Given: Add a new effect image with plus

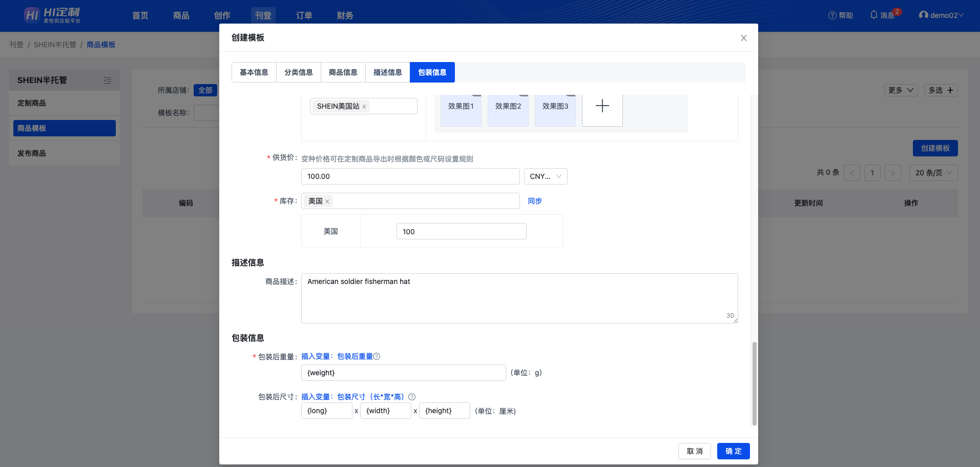Looking at the screenshot, I should click(x=602, y=106).
